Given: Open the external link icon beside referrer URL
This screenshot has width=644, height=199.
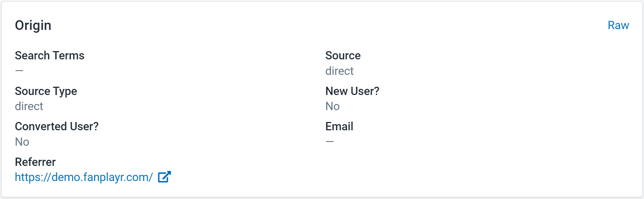Looking at the screenshot, I should 164,177.
